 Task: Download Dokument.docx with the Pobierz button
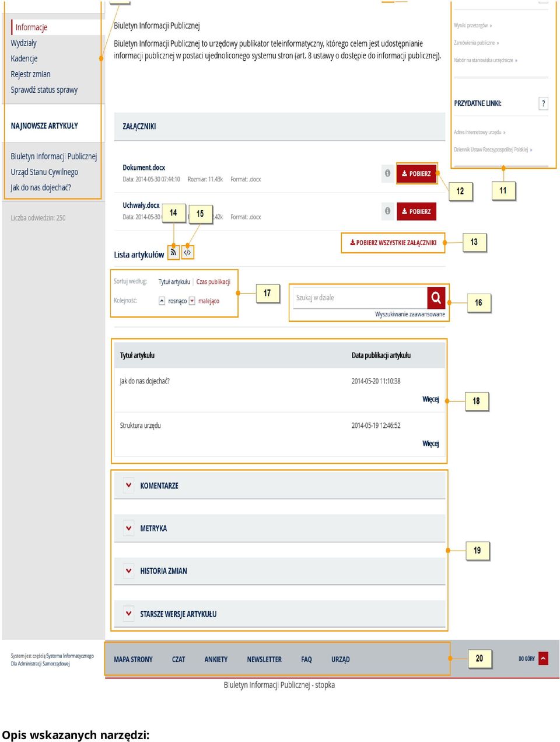(416, 173)
